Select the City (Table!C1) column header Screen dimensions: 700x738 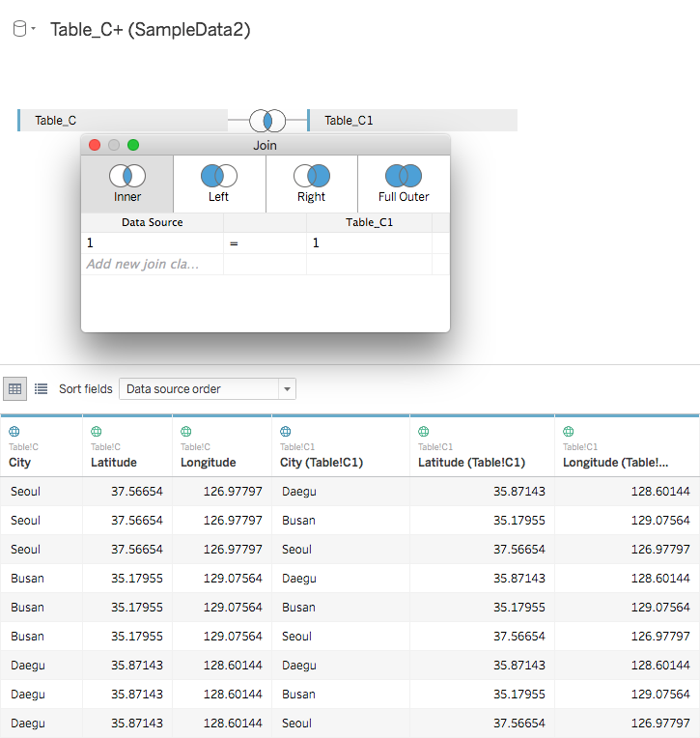pyautogui.click(x=341, y=446)
